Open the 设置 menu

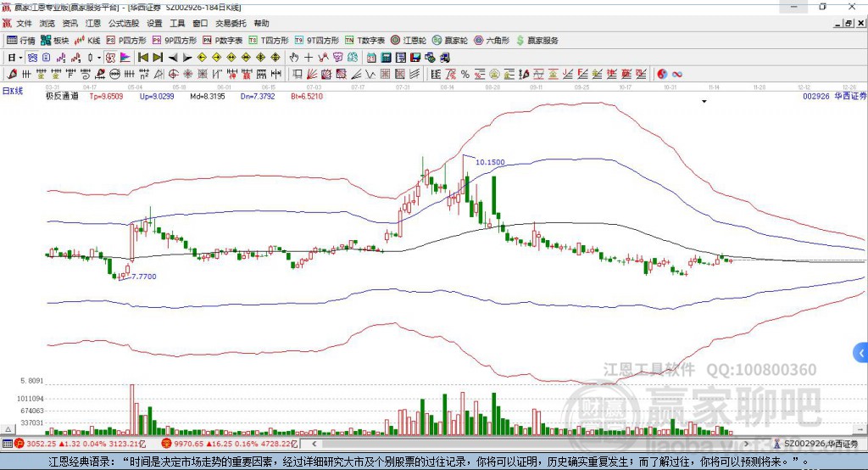[154, 23]
